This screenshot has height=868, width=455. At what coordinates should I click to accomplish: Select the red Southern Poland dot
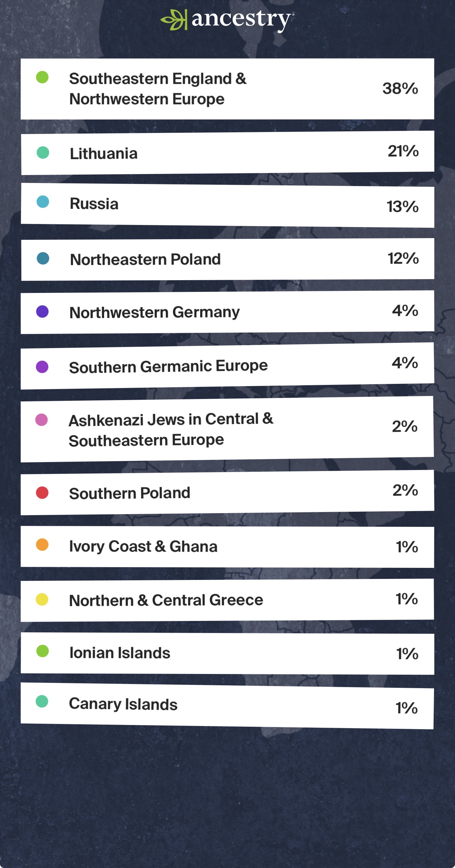click(x=42, y=492)
